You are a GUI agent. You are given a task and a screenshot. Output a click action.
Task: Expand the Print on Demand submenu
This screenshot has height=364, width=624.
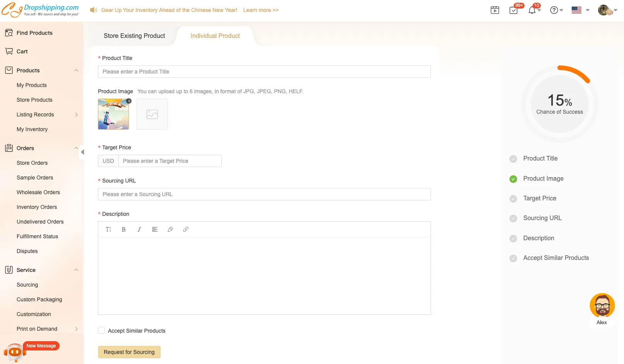[x=76, y=329]
